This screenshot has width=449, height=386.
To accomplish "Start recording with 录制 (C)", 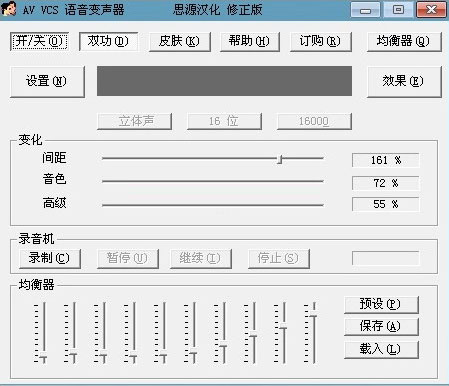I will click(50, 258).
